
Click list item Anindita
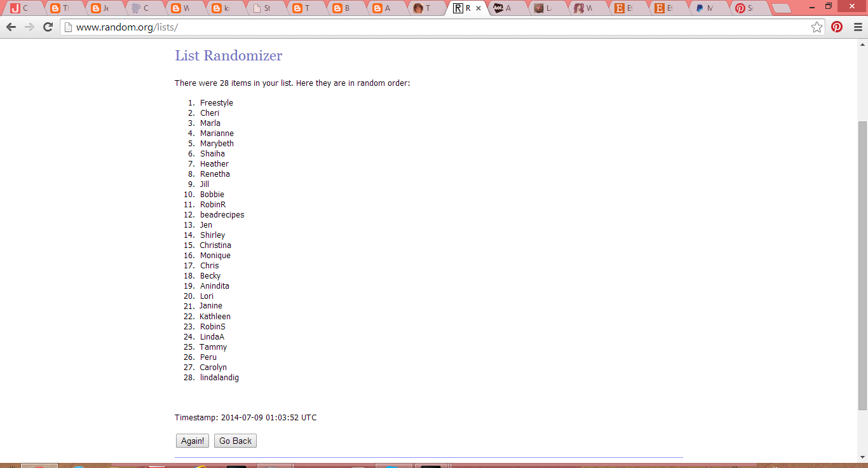pyautogui.click(x=215, y=286)
